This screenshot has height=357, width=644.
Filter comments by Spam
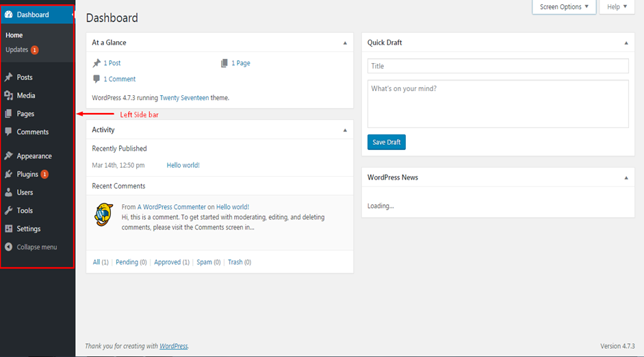point(205,262)
